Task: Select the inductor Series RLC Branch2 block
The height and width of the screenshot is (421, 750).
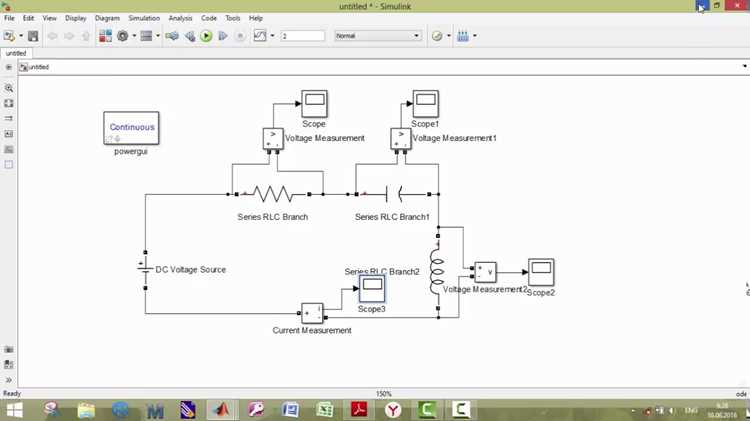Action: pos(438,272)
